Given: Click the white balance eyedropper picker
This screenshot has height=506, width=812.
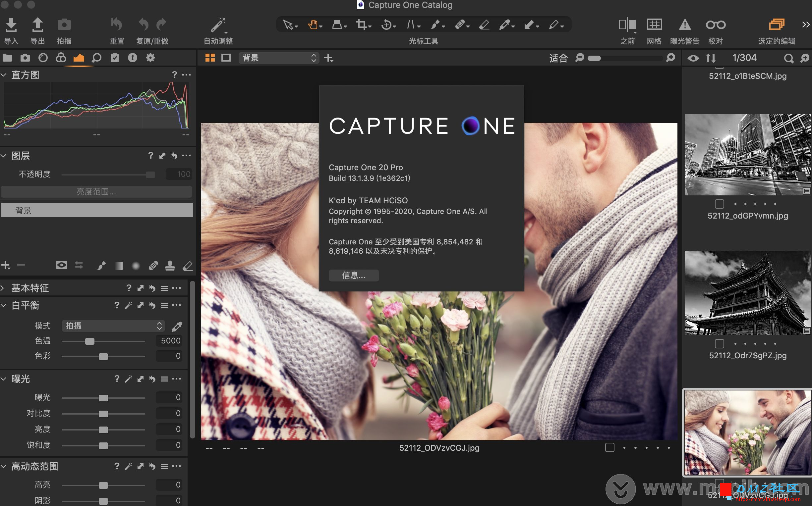Looking at the screenshot, I should click(x=177, y=326).
